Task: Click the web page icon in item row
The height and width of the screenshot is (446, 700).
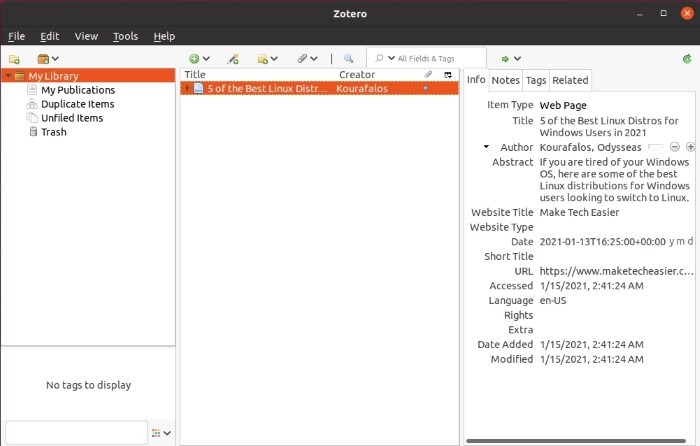Action: click(x=199, y=88)
